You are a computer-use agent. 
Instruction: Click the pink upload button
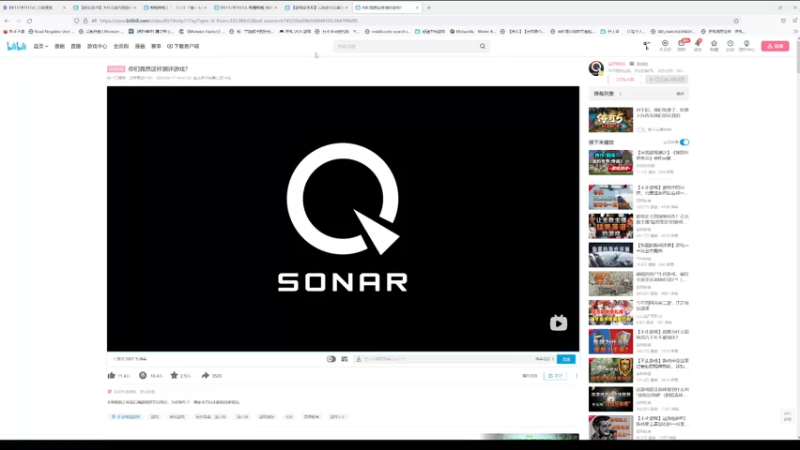[775, 46]
